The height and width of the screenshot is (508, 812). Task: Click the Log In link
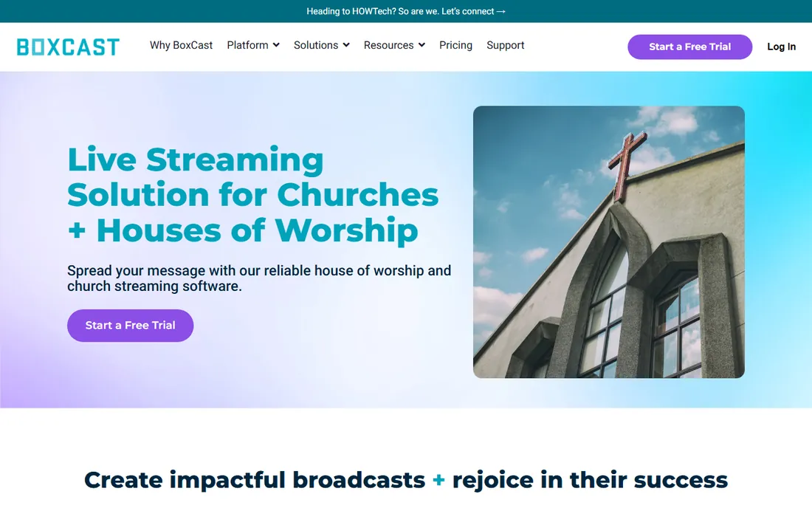[x=781, y=47]
